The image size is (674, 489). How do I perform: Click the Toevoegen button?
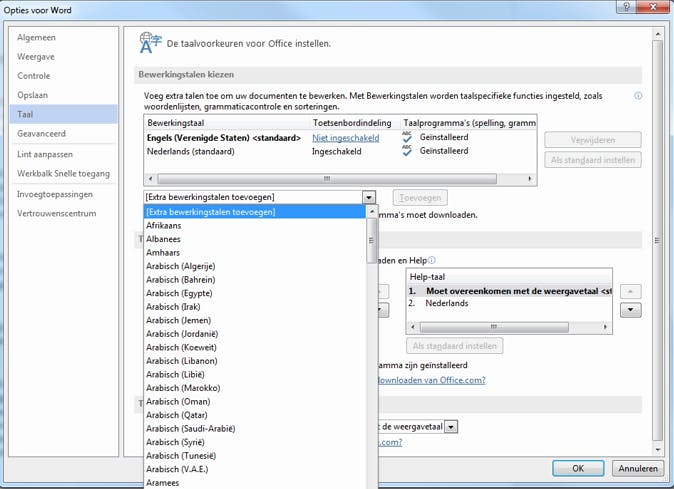coord(420,198)
